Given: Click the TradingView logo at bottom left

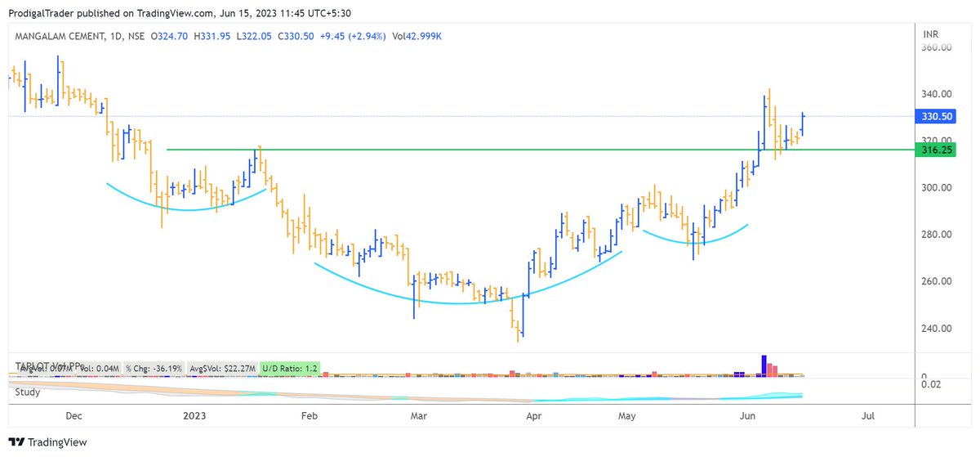Looking at the screenshot, I should point(49,442).
